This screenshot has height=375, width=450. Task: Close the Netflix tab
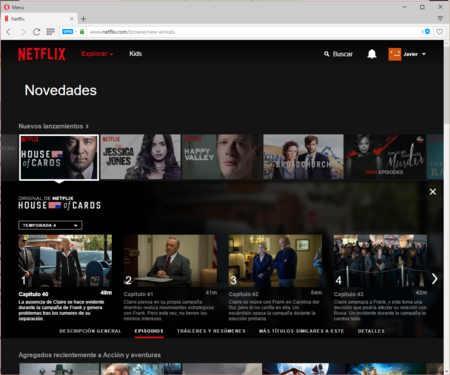pyautogui.click(x=71, y=19)
